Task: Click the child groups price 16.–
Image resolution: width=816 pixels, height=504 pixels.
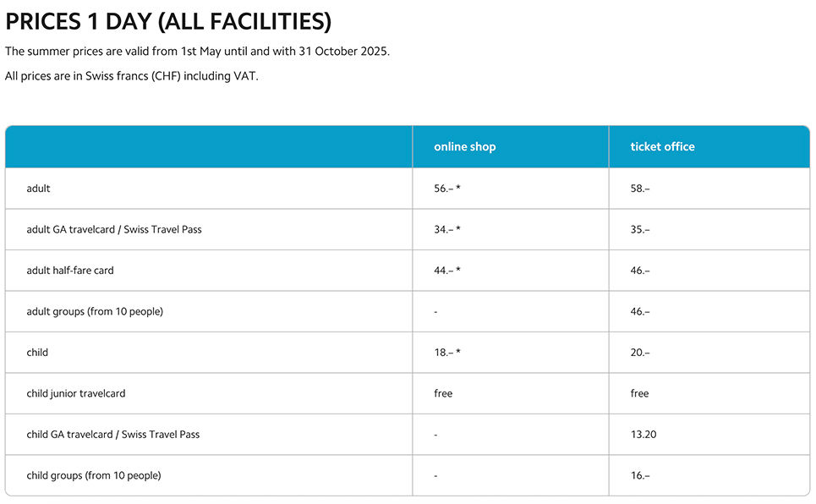Action: [640, 475]
